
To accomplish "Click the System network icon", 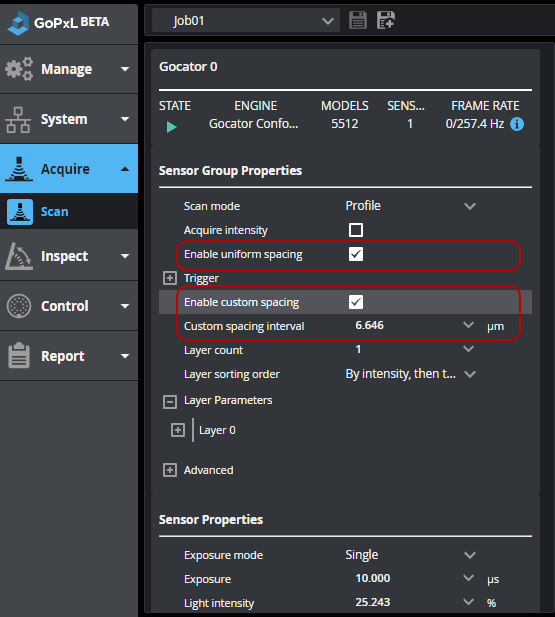I will click(x=18, y=119).
